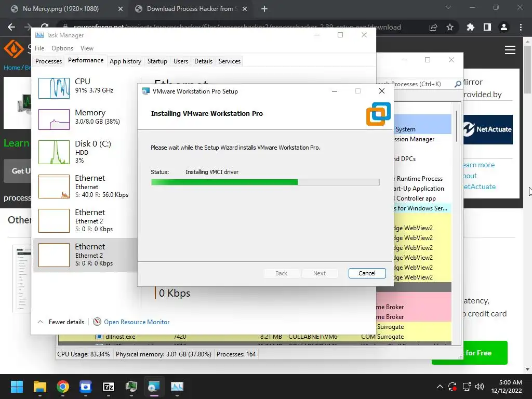Click SourceForge logo icon

point(14,48)
